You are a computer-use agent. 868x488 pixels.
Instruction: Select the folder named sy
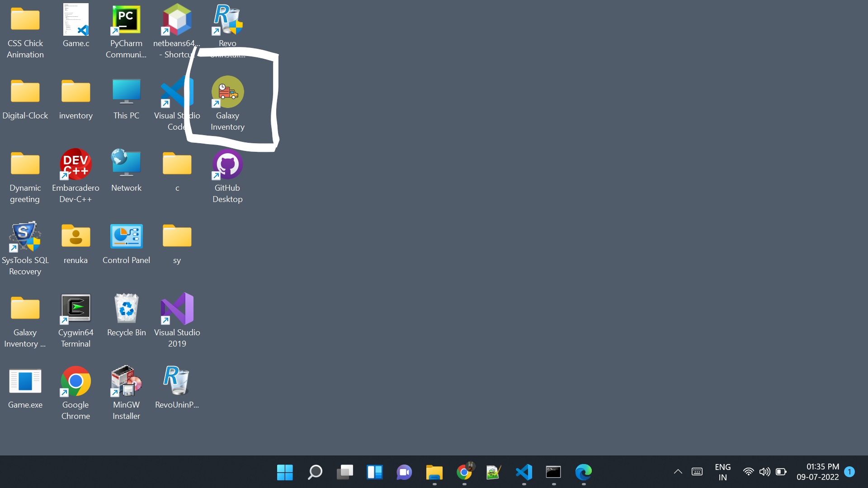177,244
